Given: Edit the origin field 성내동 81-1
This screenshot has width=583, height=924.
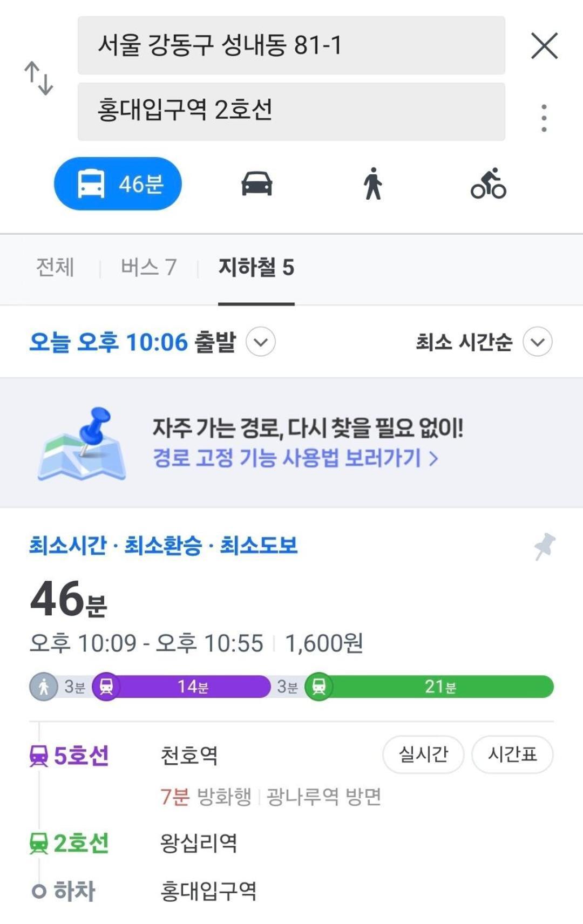Looking at the screenshot, I should pos(291,45).
